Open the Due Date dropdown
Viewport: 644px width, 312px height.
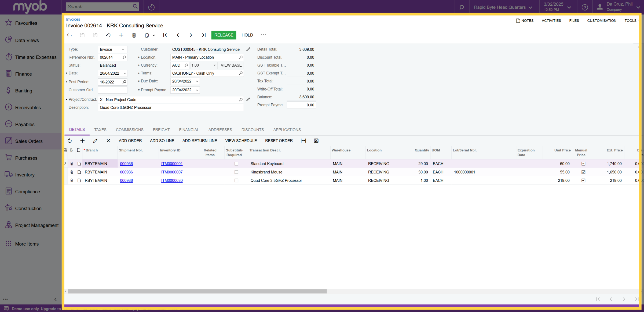coord(197,81)
